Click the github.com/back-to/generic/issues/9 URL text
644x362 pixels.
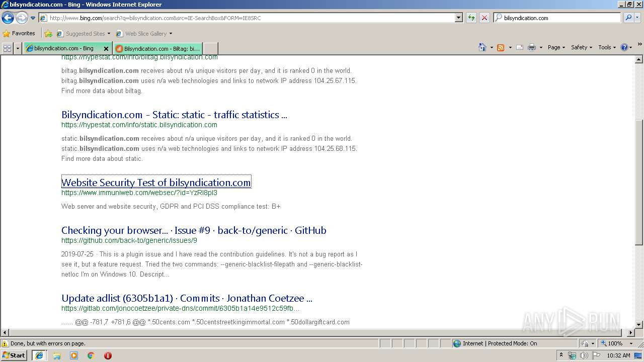129,240
